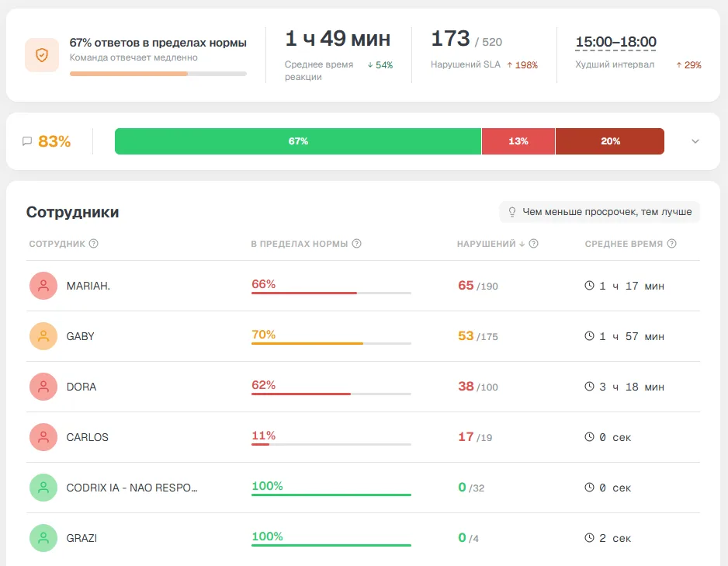The width and height of the screenshot is (728, 566).
Task: Click the 173 / 520 SLA violations value
Action: 466,39
